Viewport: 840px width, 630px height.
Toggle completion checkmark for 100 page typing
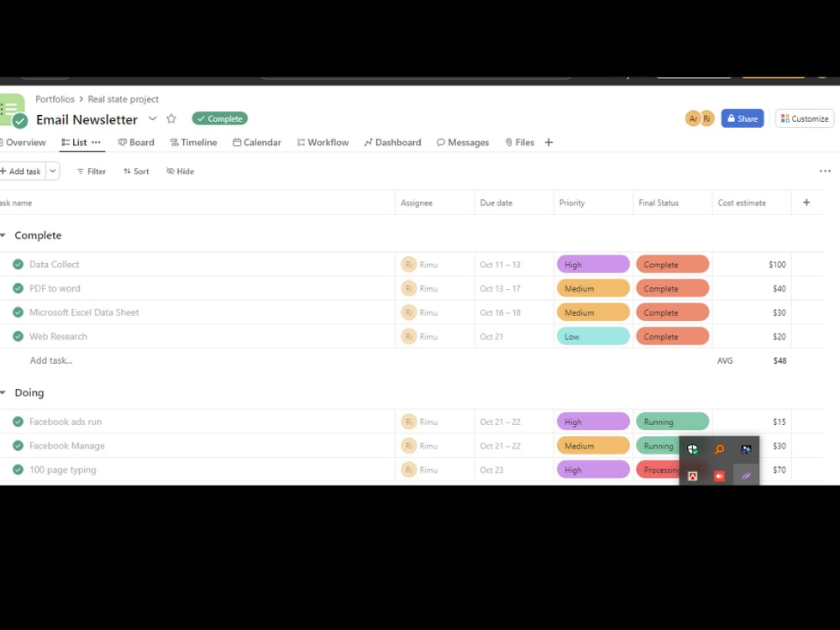point(18,470)
